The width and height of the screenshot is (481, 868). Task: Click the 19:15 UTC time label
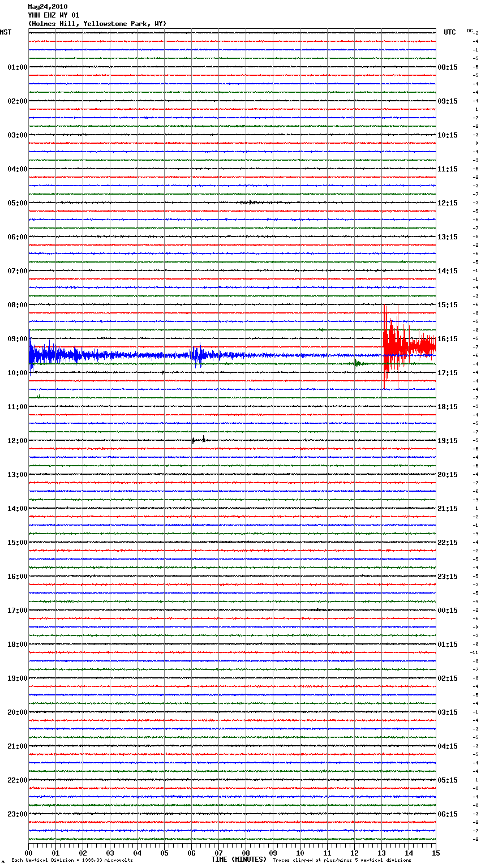[x=448, y=441]
